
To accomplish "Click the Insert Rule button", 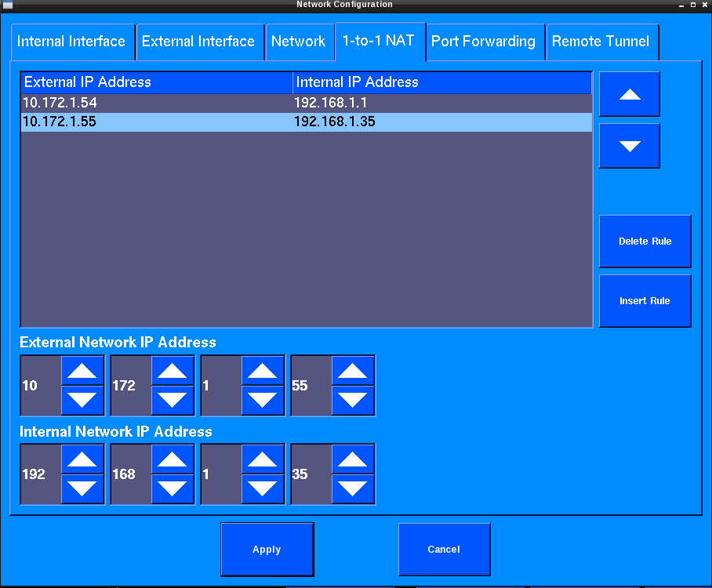I will [x=645, y=301].
